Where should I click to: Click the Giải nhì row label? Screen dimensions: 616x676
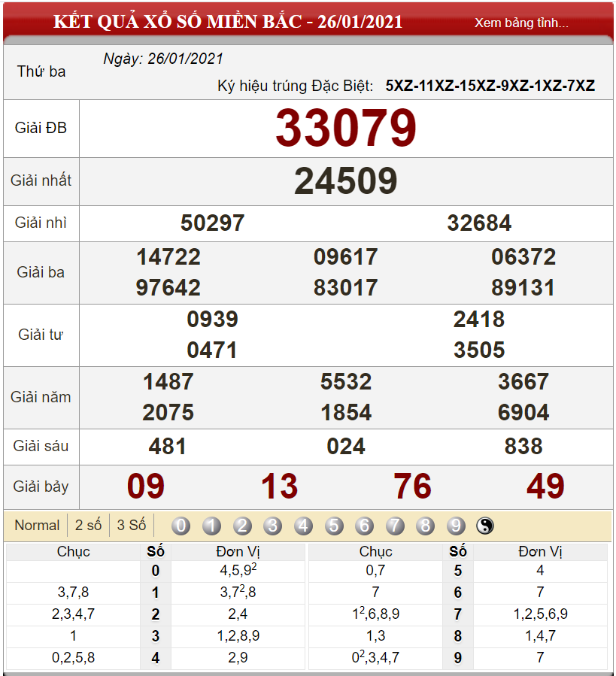click(x=41, y=223)
